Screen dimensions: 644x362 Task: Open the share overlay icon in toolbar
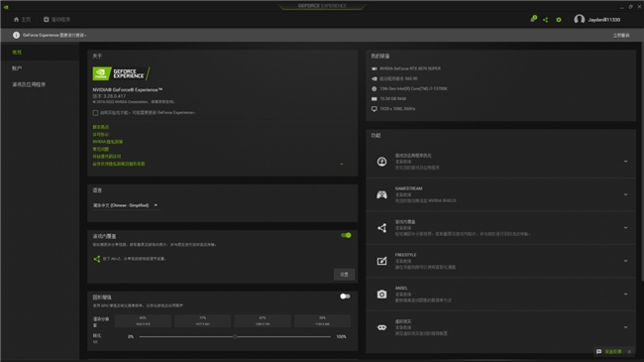pos(546,20)
